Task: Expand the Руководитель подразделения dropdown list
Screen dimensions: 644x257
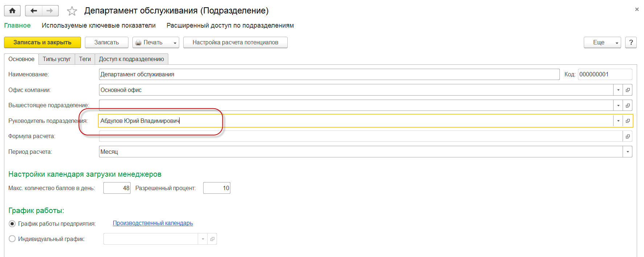Action: point(618,121)
